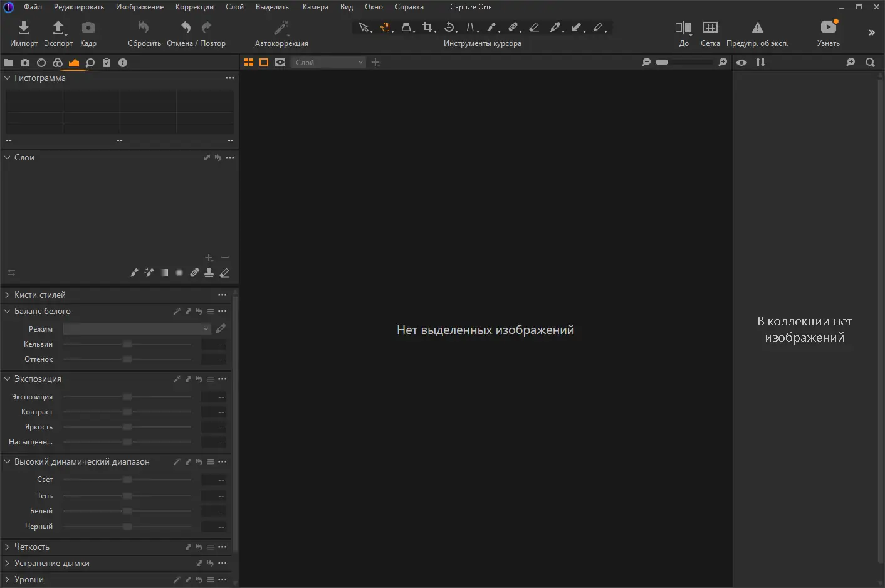885x588 pixels.
Task: Open the Library folder tool tab
Action: click(x=9, y=63)
